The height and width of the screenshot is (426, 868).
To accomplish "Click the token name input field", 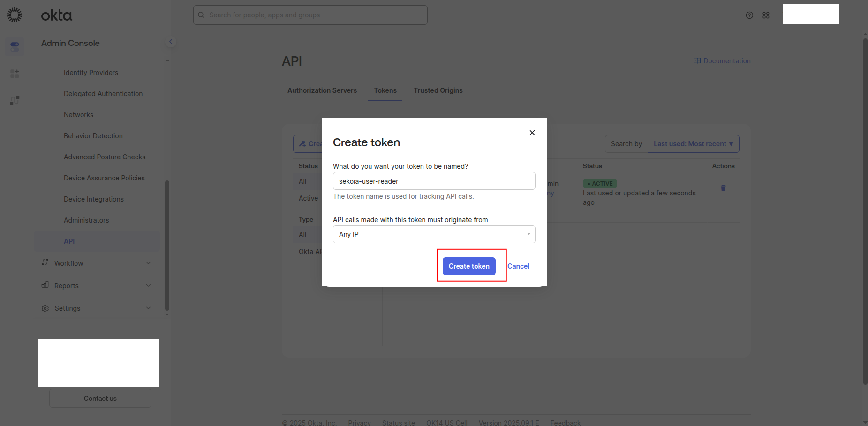I will (x=434, y=181).
